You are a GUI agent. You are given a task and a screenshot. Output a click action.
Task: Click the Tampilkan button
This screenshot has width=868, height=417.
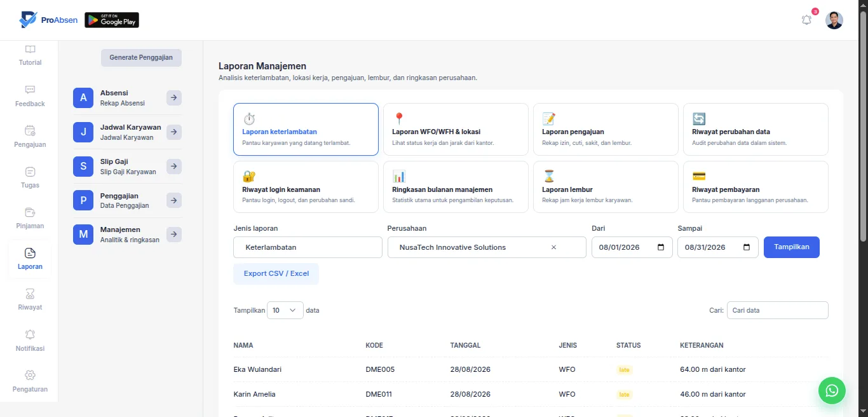(x=792, y=247)
